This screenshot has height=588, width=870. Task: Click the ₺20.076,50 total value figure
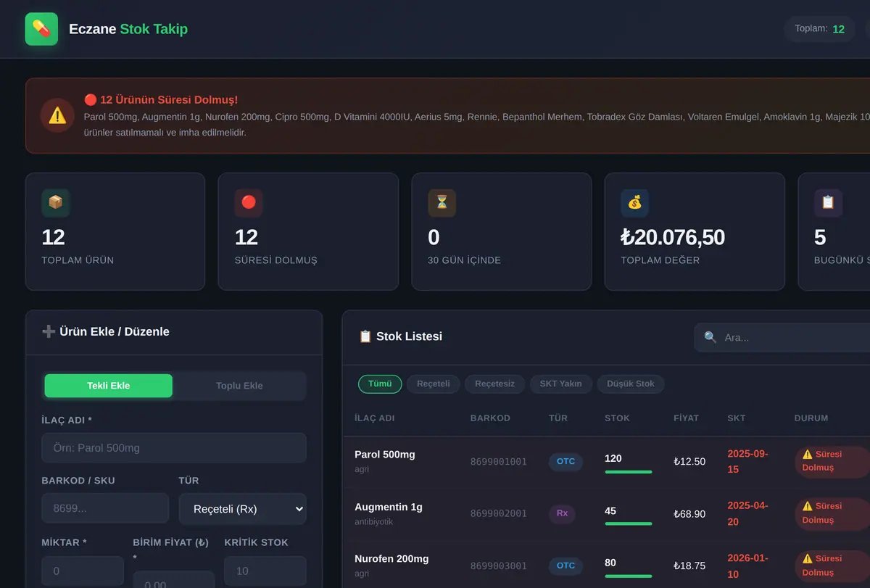tap(673, 237)
